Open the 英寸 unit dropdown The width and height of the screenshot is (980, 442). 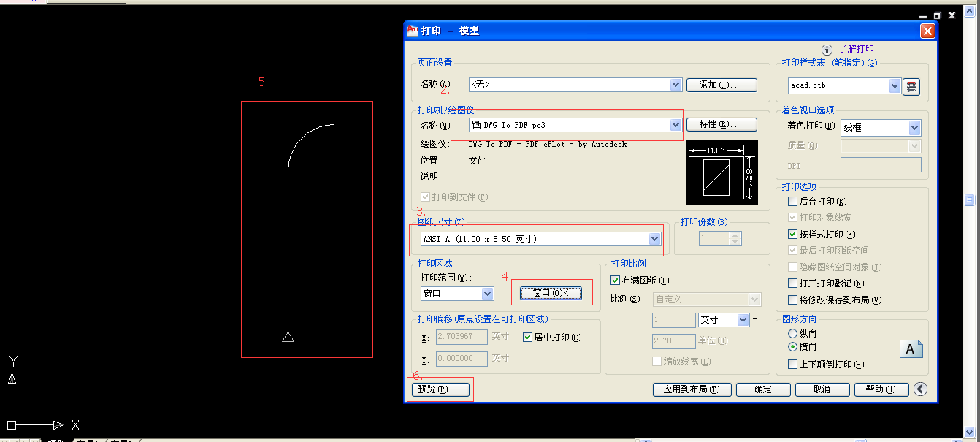click(743, 320)
